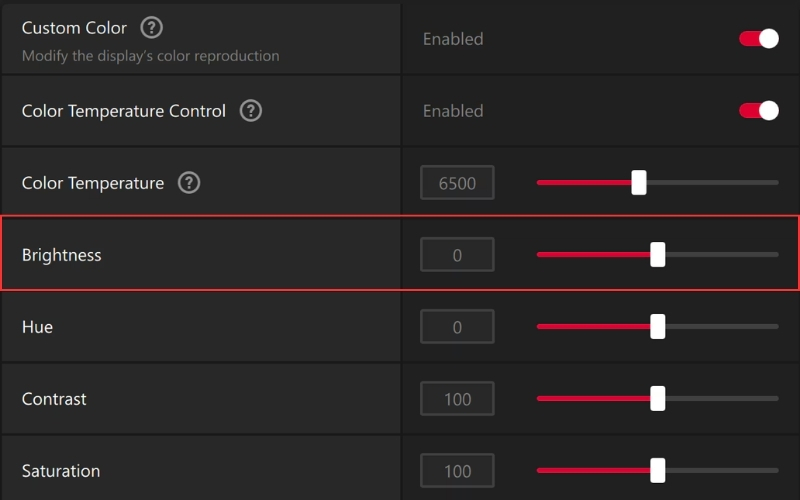Click the Contrast value box showing 100

[457, 399]
